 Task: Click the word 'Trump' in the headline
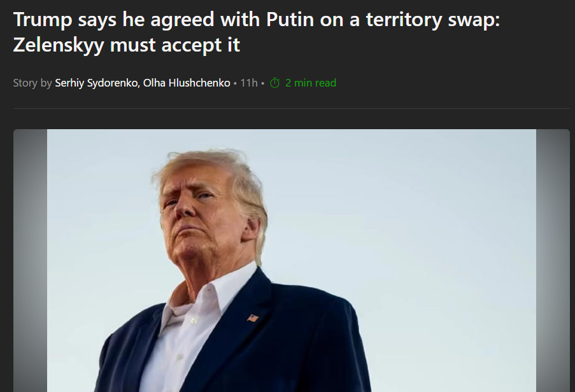coord(43,20)
